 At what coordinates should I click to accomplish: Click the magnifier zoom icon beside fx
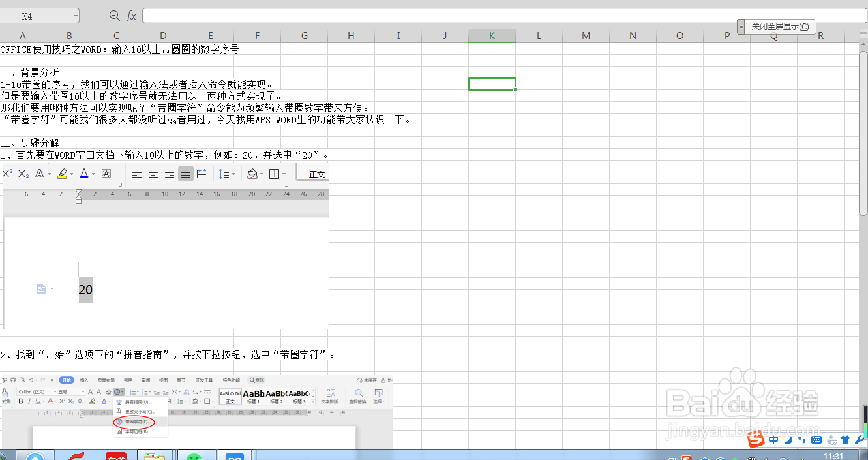[x=114, y=16]
